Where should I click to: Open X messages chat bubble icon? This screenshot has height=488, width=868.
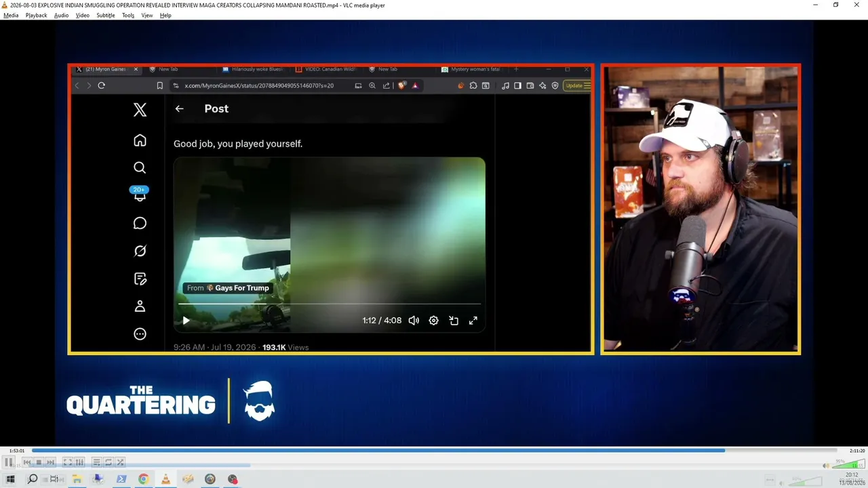click(140, 223)
